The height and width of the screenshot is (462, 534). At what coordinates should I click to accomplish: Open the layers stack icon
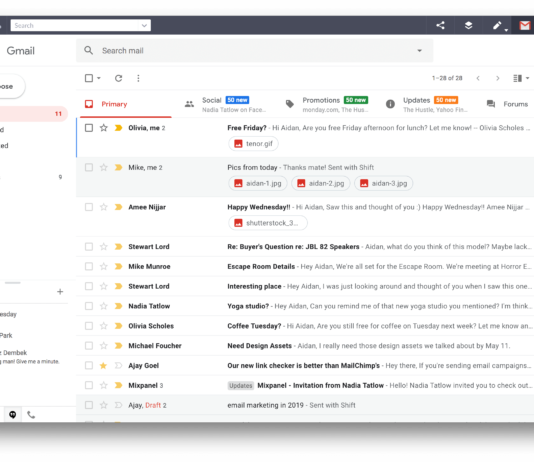tap(469, 25)
